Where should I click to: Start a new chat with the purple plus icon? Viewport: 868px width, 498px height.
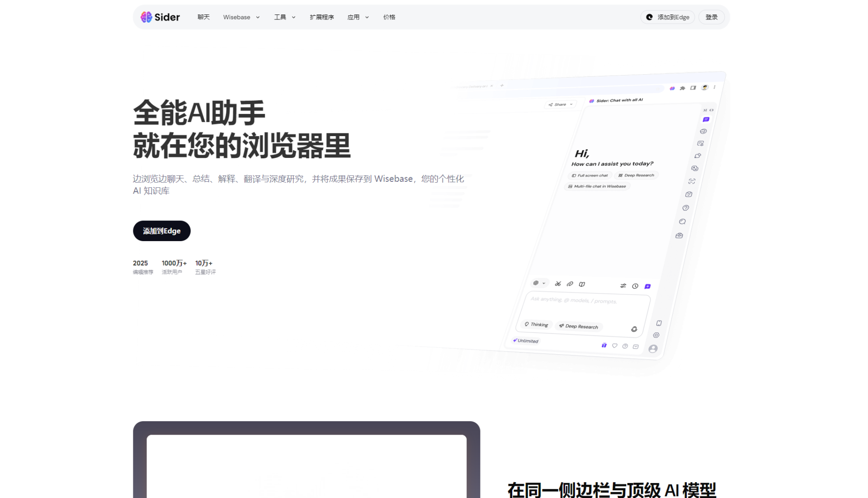pos(647,286)
